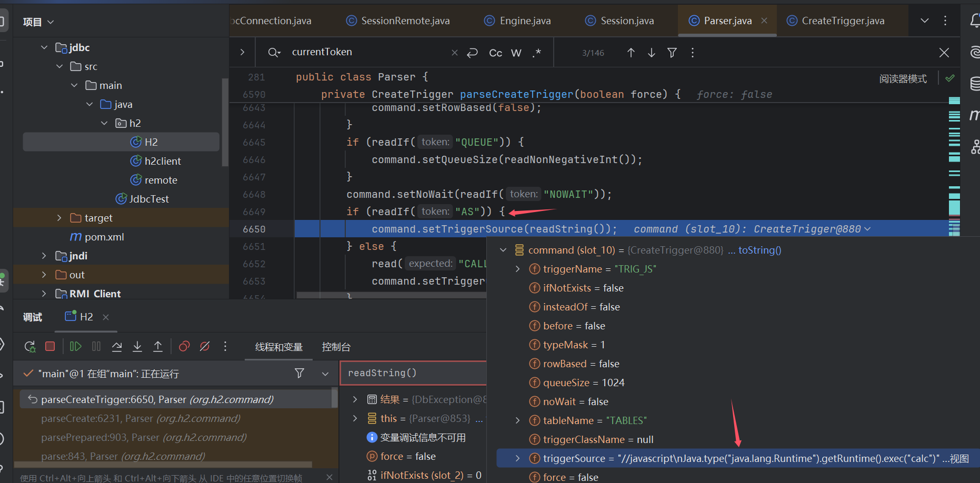Expand the replace field chevron

242,52
